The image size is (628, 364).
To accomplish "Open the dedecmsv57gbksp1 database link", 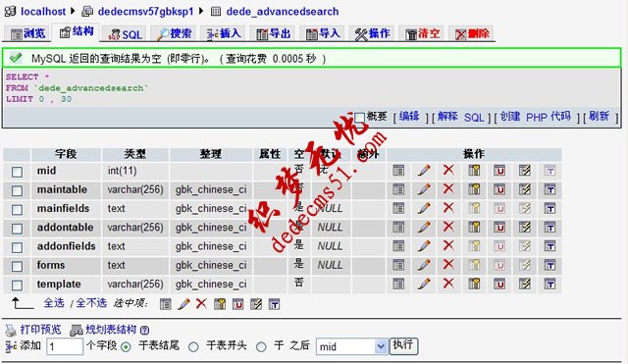I will (145, 11).
